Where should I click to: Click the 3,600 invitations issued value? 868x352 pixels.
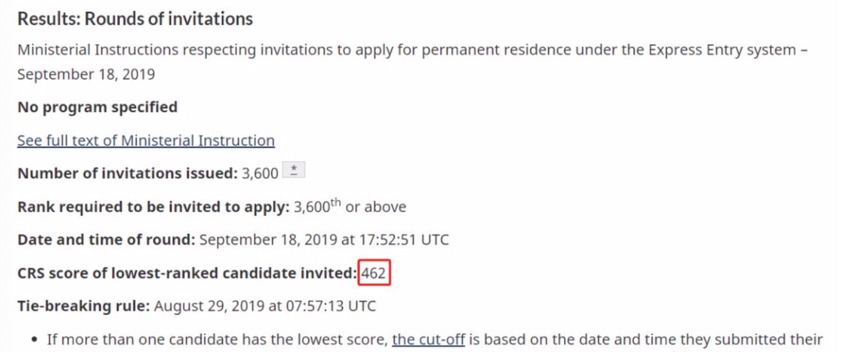260,173
